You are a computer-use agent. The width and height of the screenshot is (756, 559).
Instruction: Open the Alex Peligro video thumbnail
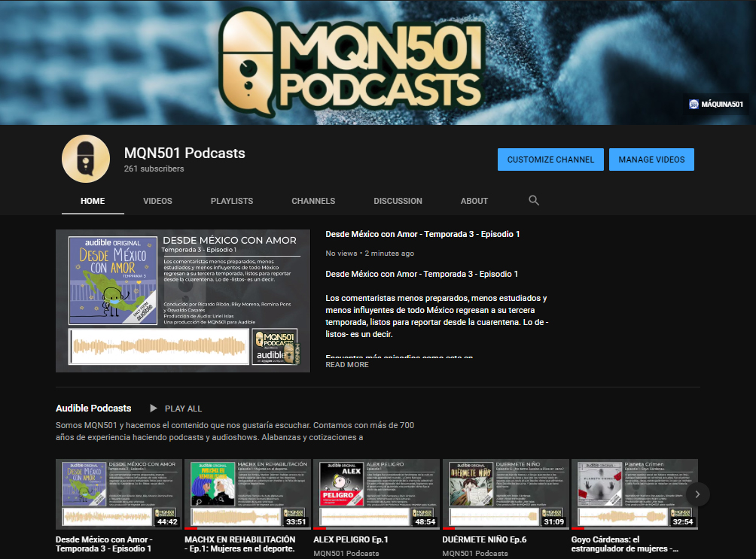[x=376, y=494]
